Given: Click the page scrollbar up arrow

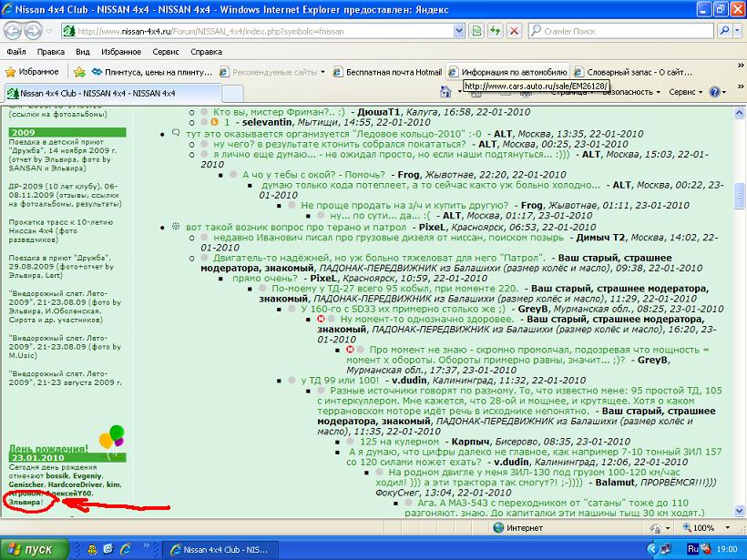Looking at the screenshot, I should point(740,113).
